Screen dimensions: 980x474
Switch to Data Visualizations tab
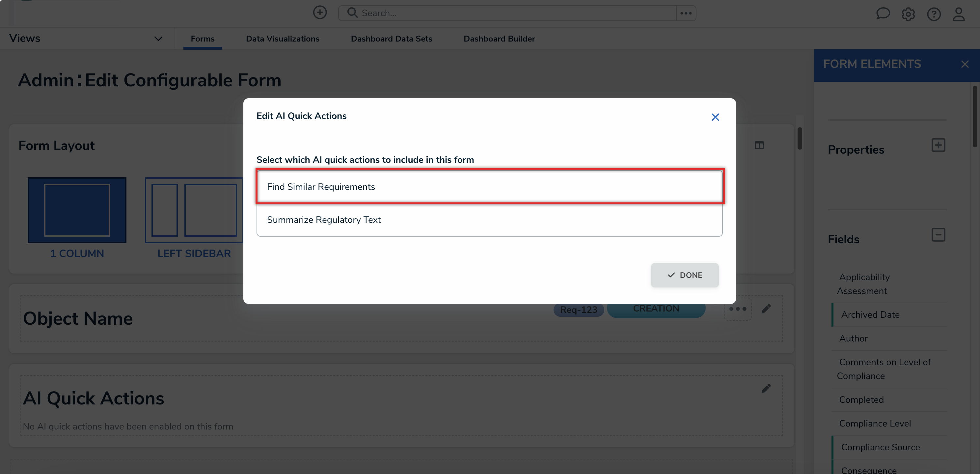(x=282, y=39)
